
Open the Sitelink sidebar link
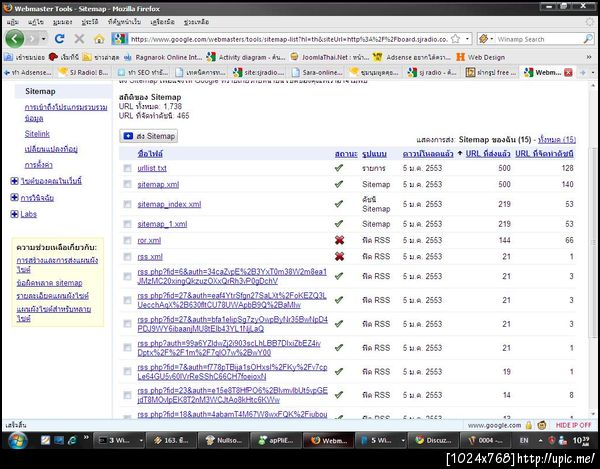37,134
